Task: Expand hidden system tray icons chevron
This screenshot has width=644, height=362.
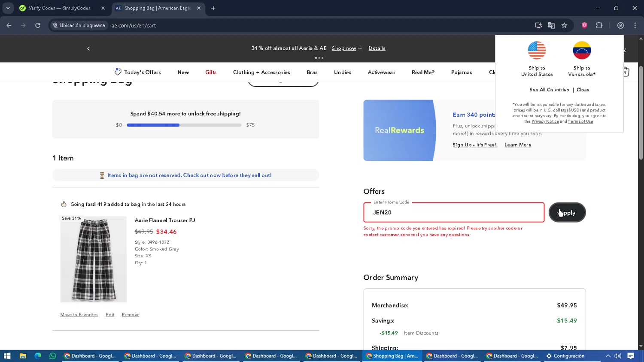Action: 608,356
